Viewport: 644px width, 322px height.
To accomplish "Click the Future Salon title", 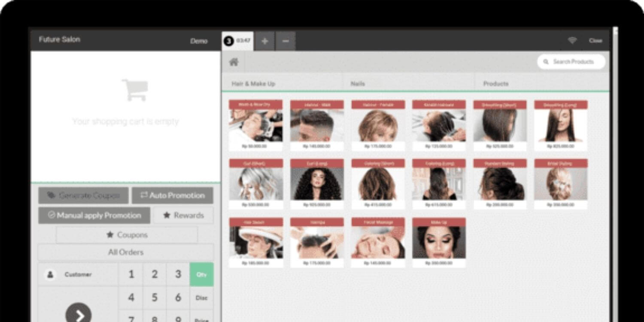I will [x=59, y=39].
